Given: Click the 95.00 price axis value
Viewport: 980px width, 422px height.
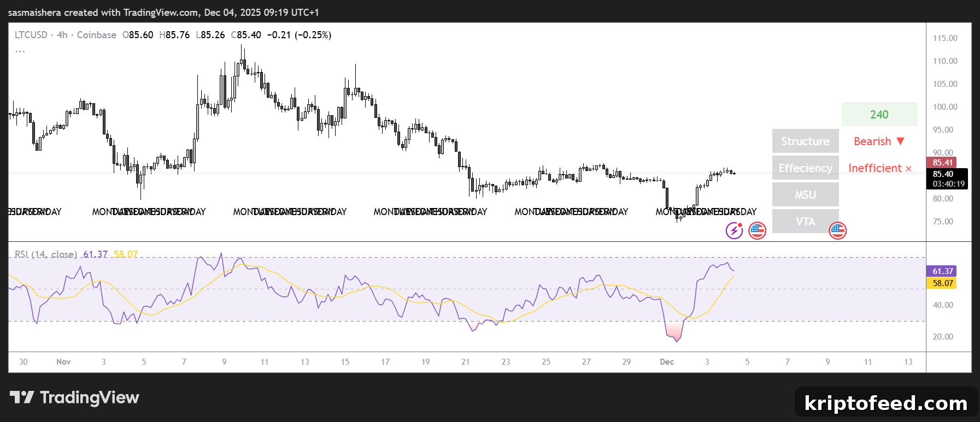Looking at the screenshot, I should coord(943,130).
